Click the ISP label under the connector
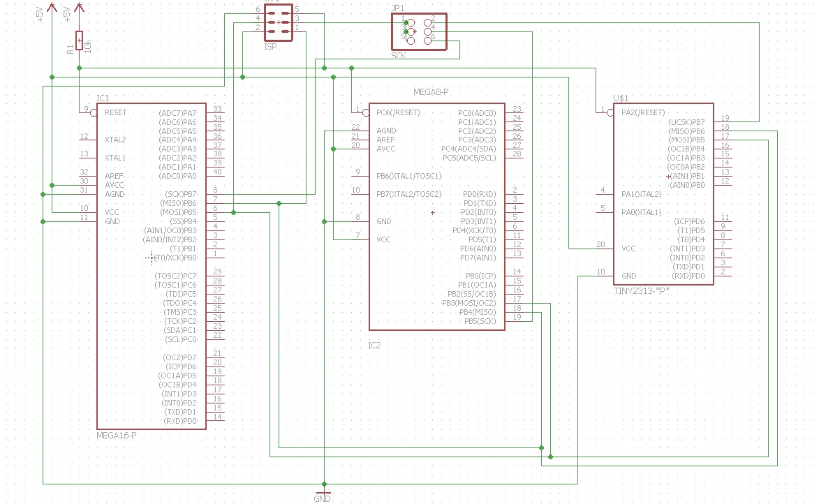This screenshot has height=504, width=819. 271,47
